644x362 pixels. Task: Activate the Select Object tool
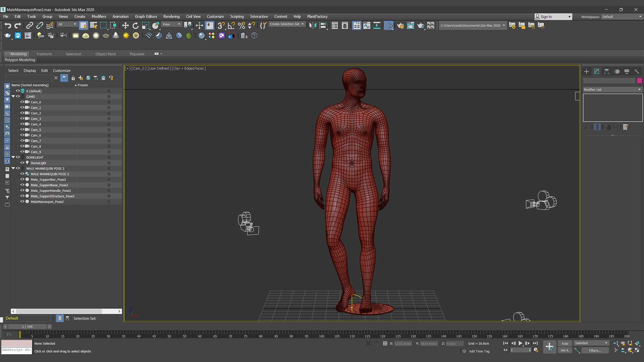(x=84, y=25)
